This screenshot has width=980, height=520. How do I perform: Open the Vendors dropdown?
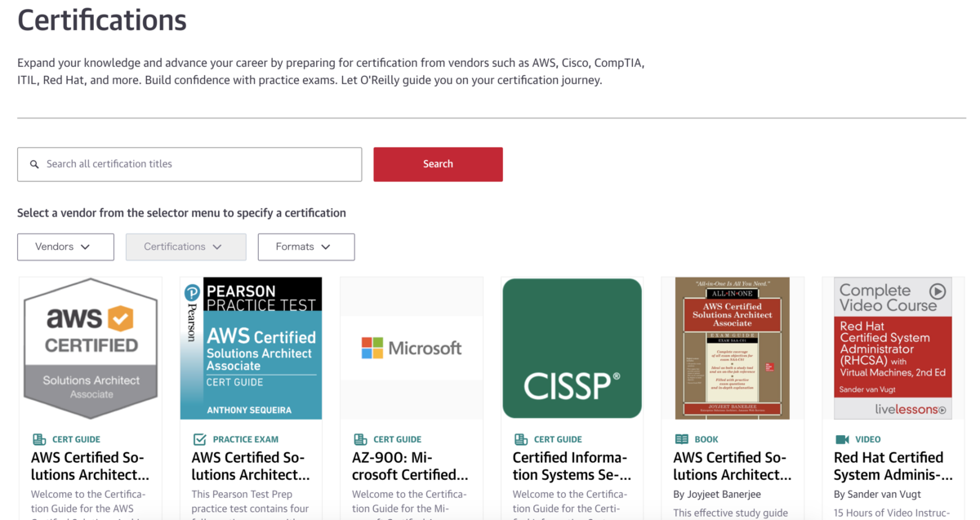click(65, 247)
